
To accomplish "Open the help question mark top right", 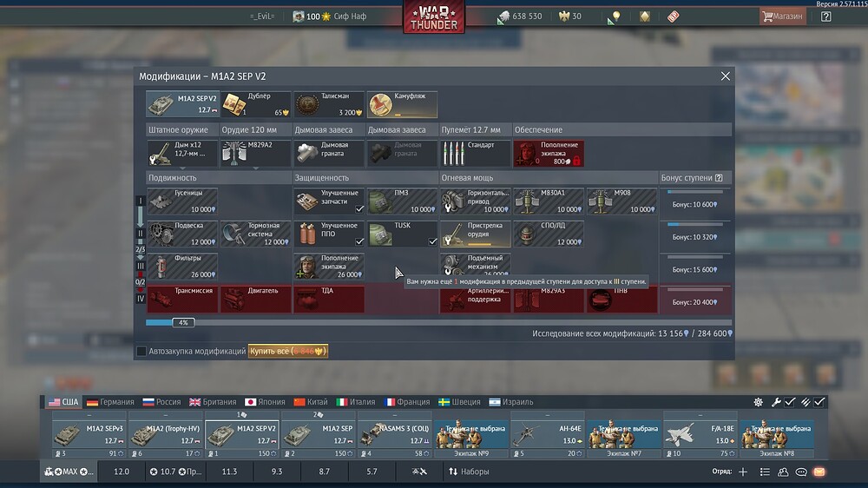I will [x=826, y=16].
